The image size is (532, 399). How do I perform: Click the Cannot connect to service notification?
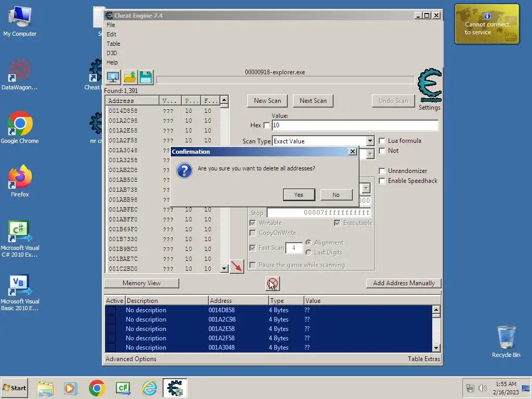487,24
